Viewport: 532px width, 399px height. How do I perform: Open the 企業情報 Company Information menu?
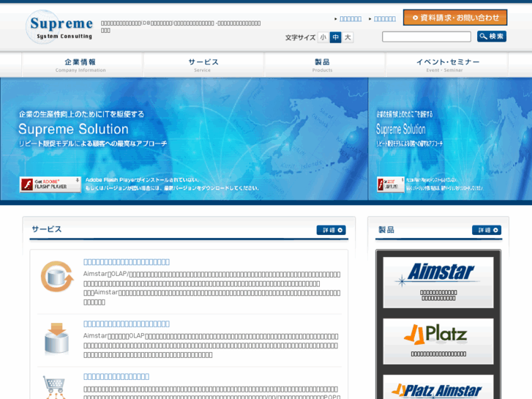pos(83,65)
